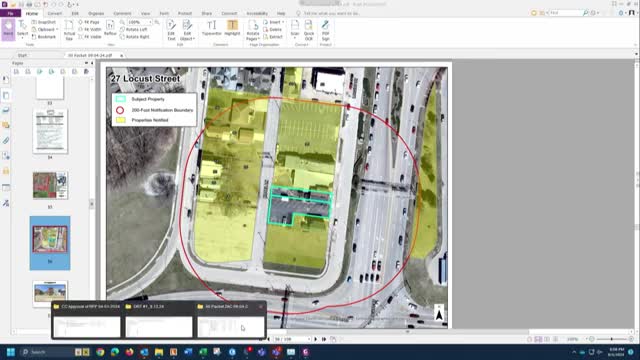Open Firefox from the taskbar
This screenshot has width=640, height=360.
click(129, 352)
